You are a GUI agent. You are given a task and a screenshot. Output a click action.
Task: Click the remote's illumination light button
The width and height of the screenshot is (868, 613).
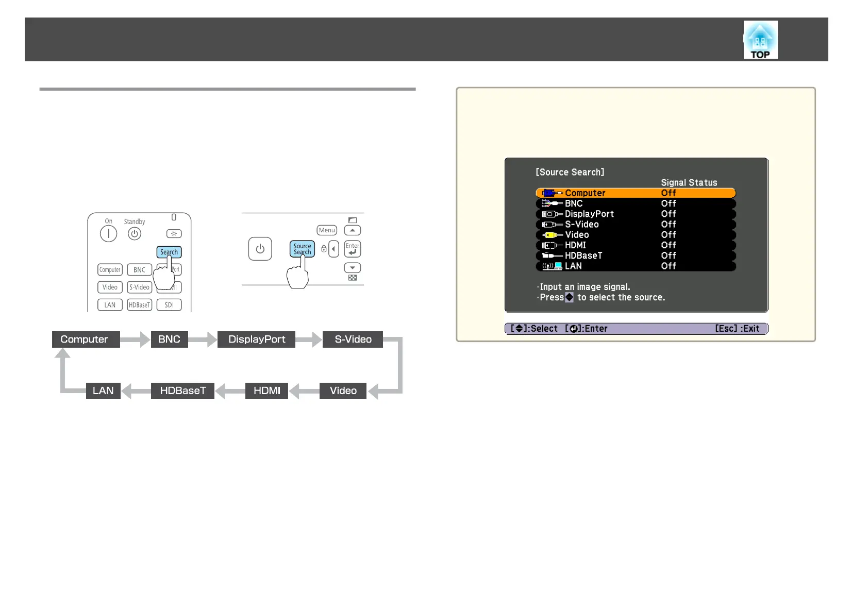pos(174,234)
